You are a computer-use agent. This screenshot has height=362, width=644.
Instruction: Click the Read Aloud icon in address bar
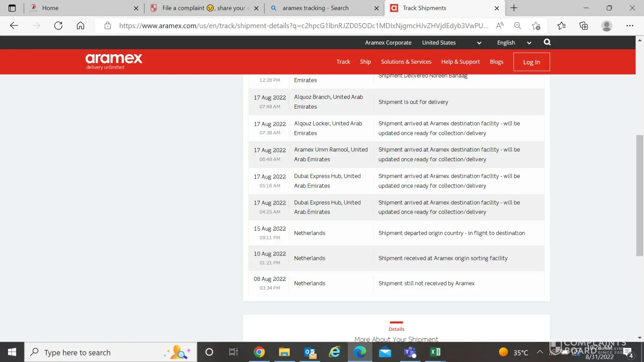click(499, 26)
